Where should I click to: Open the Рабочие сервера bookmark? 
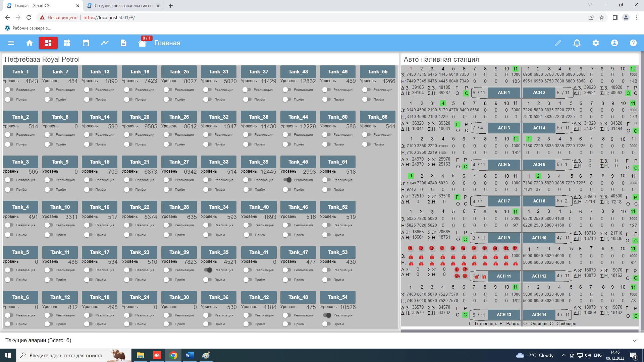28,28
